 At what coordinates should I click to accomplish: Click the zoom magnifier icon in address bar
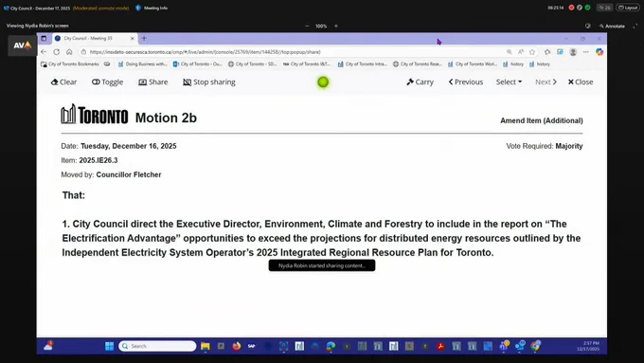coord(510,52)
